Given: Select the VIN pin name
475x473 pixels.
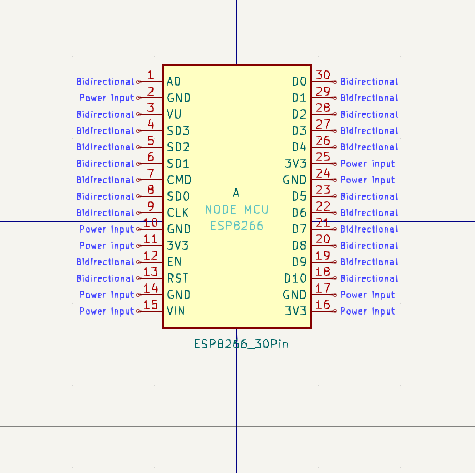Looking at the screenshot, I should point(176,311).
